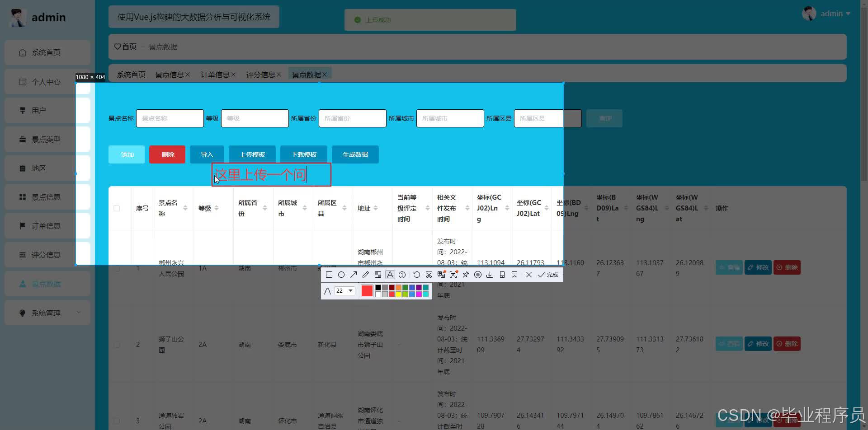868x430 pixels.
Task: Click the 景点名称 search input
Action: (x=170, y=118)
